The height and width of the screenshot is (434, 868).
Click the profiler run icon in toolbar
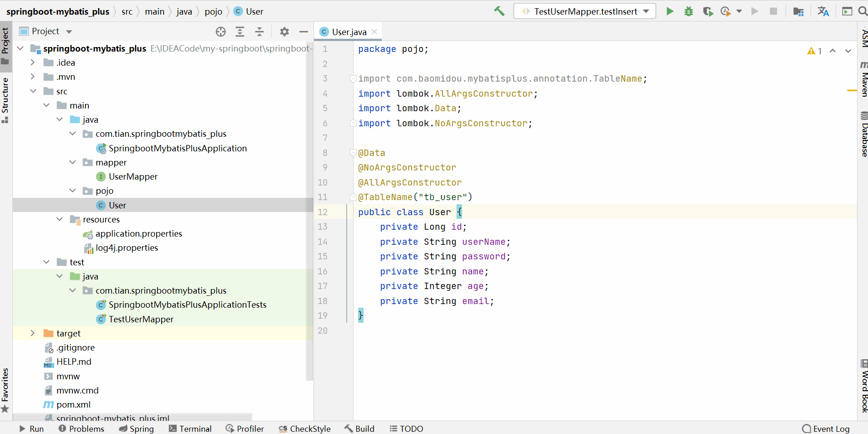click(x=726, y=11)
